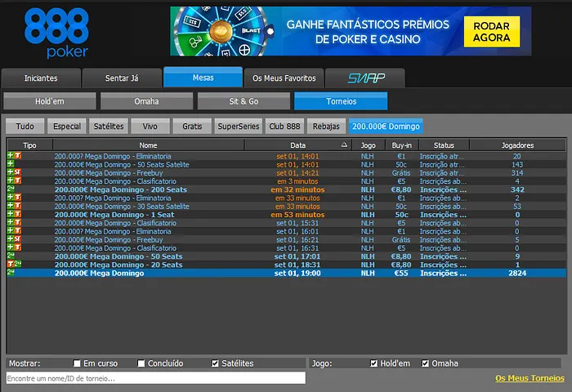This screenshot has width=572, height=392.
Task: Click orange T icon in Clasificatorio 16:31 row
Action: tap(17, 248)
